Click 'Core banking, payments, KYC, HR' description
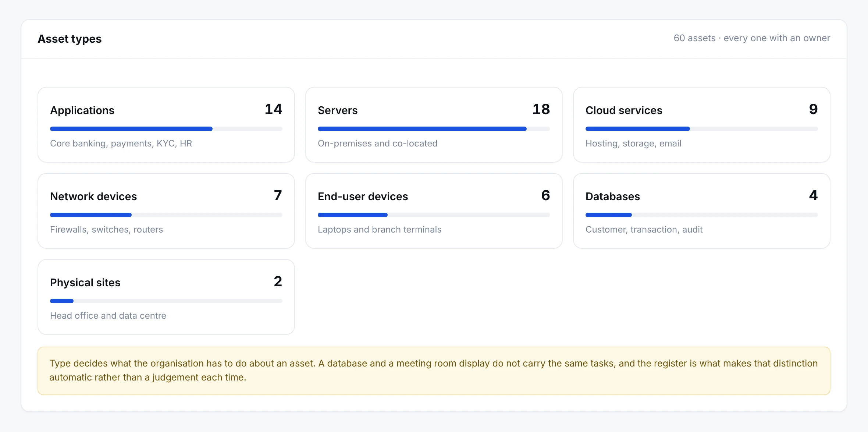 coord(121,144)
